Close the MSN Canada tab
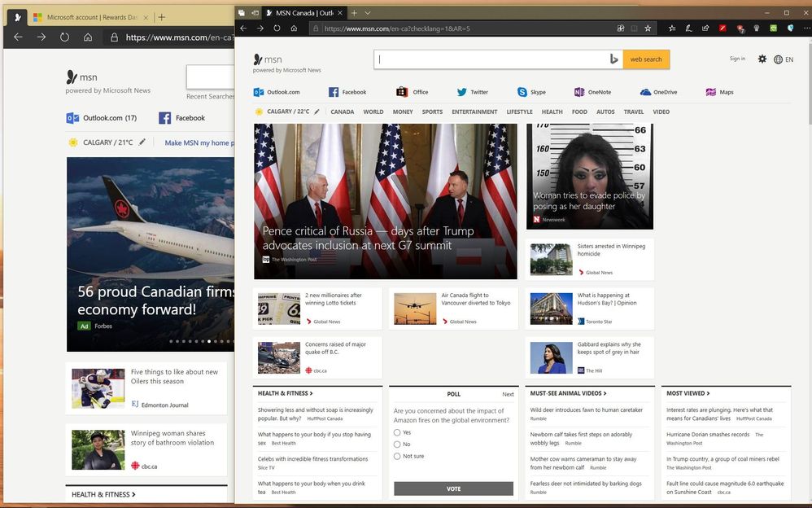This screenshot has width=812, height=508. point(340,13)
